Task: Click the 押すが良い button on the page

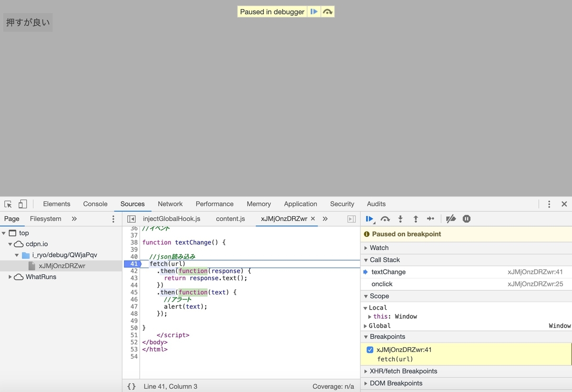Action: pyautogui.click(x=28, y=22)
